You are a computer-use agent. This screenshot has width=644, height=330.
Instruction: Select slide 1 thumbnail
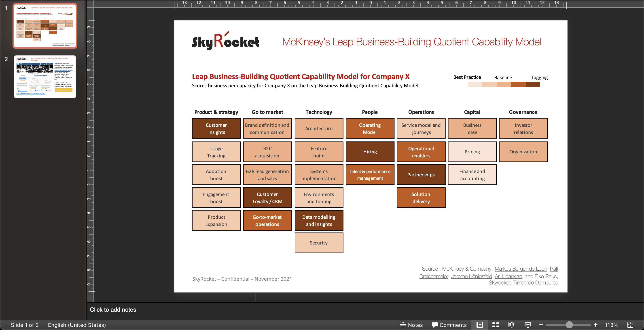coord(45,26)
